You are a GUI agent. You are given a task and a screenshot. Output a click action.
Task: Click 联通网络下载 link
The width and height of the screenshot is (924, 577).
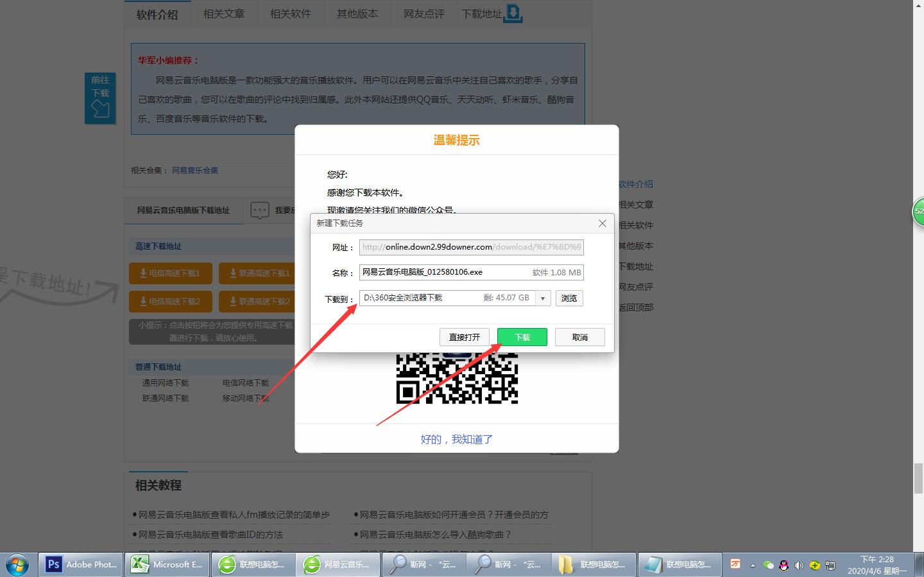click(166, 398)
